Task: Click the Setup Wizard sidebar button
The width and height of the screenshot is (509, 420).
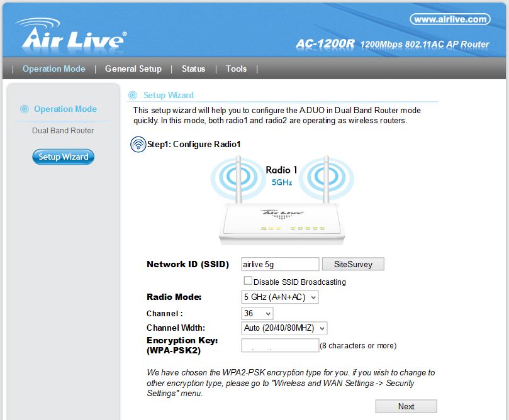Action: click(x=64, y=157)
